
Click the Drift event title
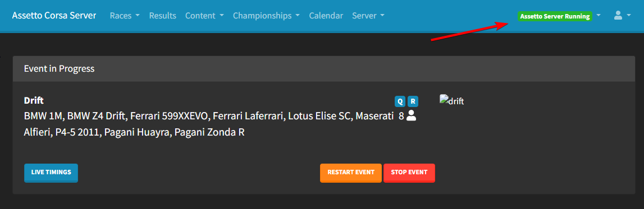tap(34, 100)
